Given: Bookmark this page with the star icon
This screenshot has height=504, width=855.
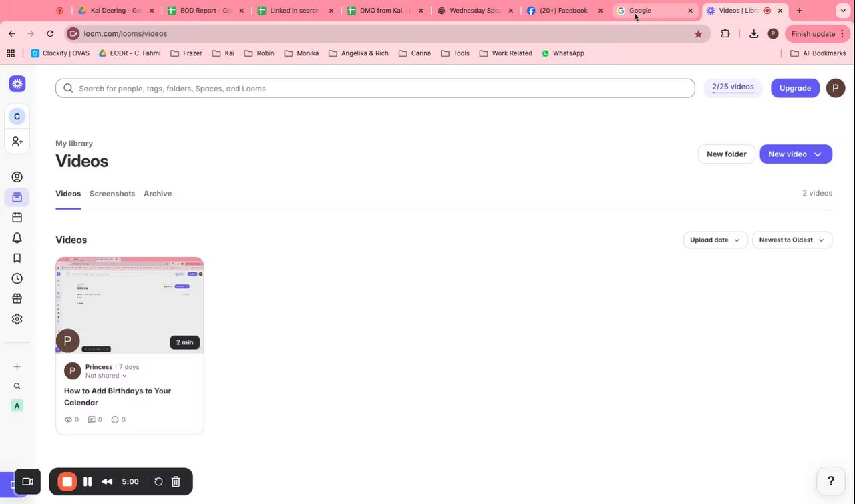Looking at the screenshot, I should (x=698, y=33).
